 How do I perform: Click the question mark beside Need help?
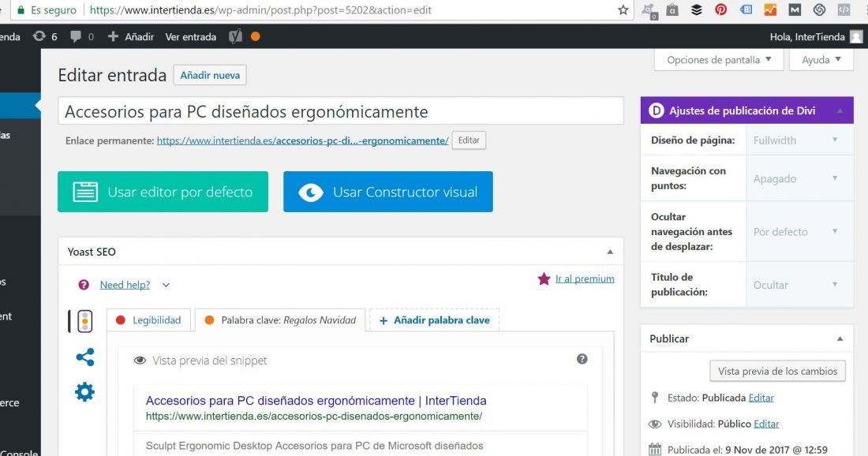click(84, 285)
